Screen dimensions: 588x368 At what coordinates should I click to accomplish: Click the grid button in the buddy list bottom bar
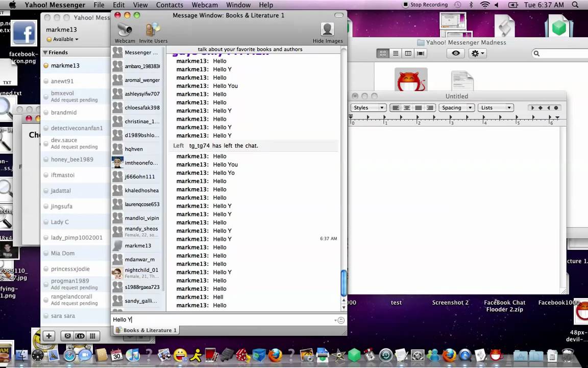[x=92, y=336]
